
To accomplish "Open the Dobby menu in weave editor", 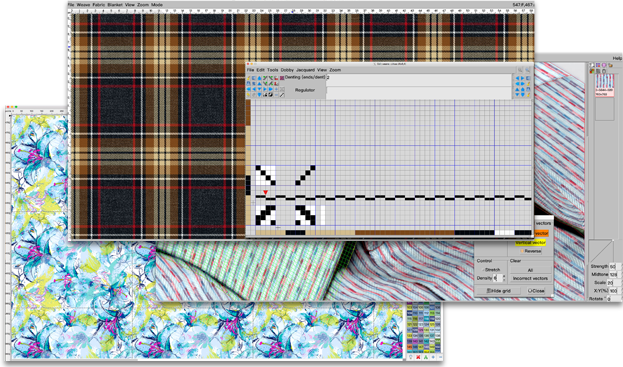I will (287, 70).
